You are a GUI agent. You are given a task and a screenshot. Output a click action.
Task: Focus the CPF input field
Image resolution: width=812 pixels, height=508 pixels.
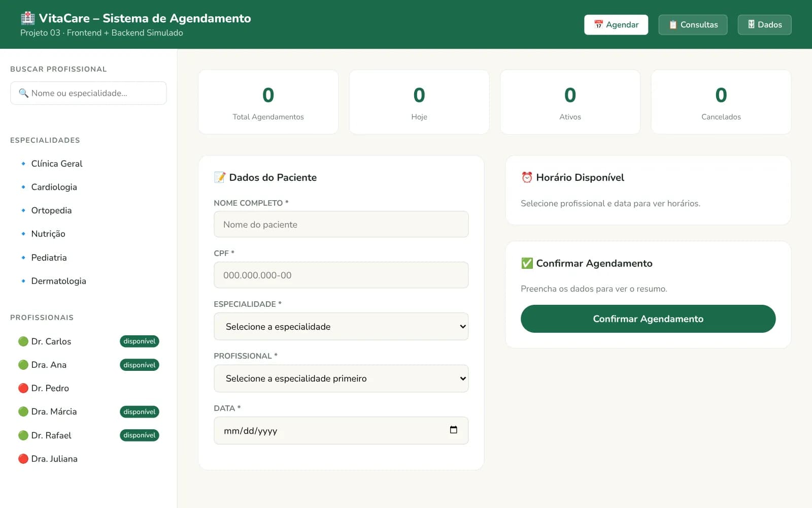coord(341,275)
